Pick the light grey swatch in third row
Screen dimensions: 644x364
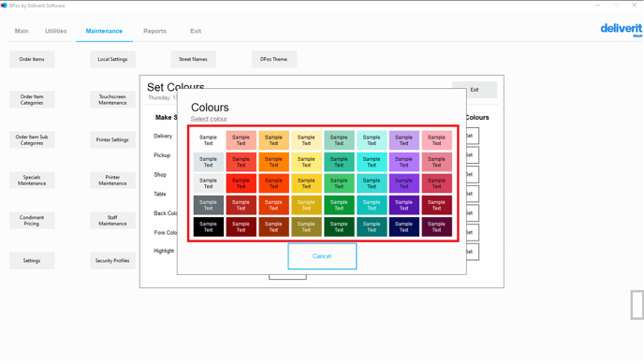(x=208, y=183)
